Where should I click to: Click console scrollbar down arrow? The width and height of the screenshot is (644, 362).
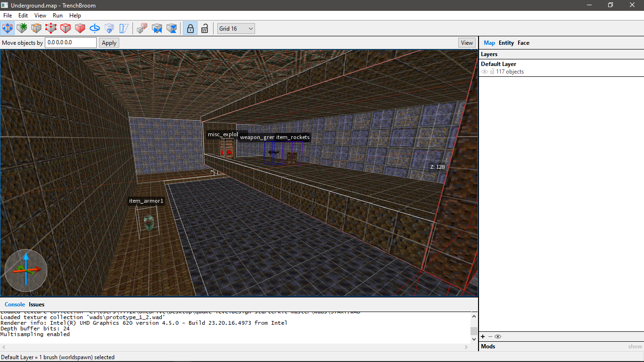474,338
